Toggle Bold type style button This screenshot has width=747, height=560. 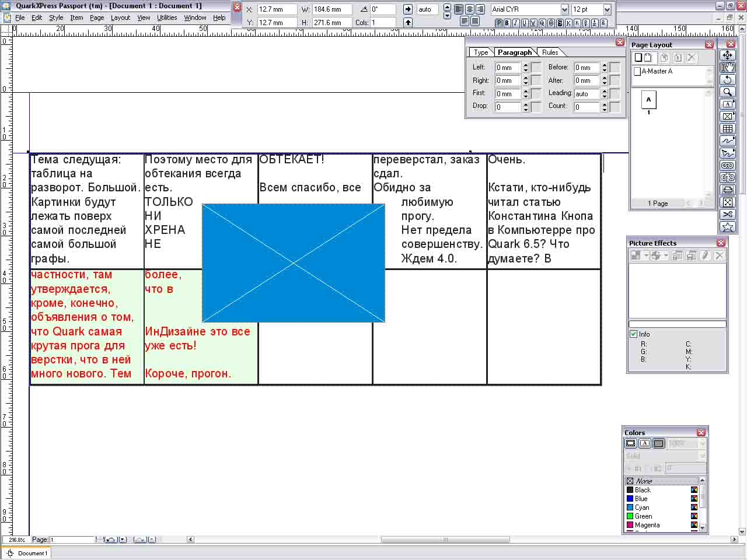tap(507, 23)
